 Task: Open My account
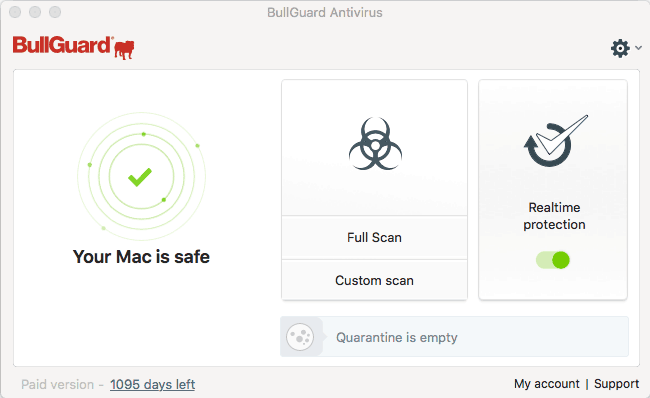(546, 384)
